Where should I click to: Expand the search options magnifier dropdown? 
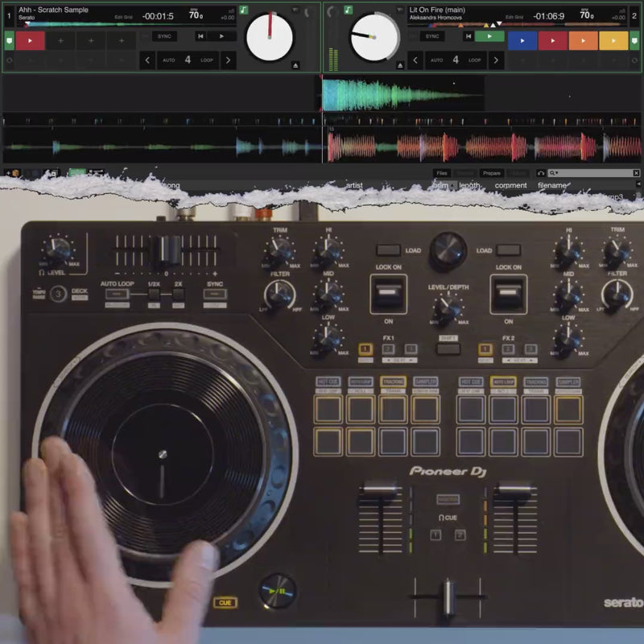pos(553,173)
